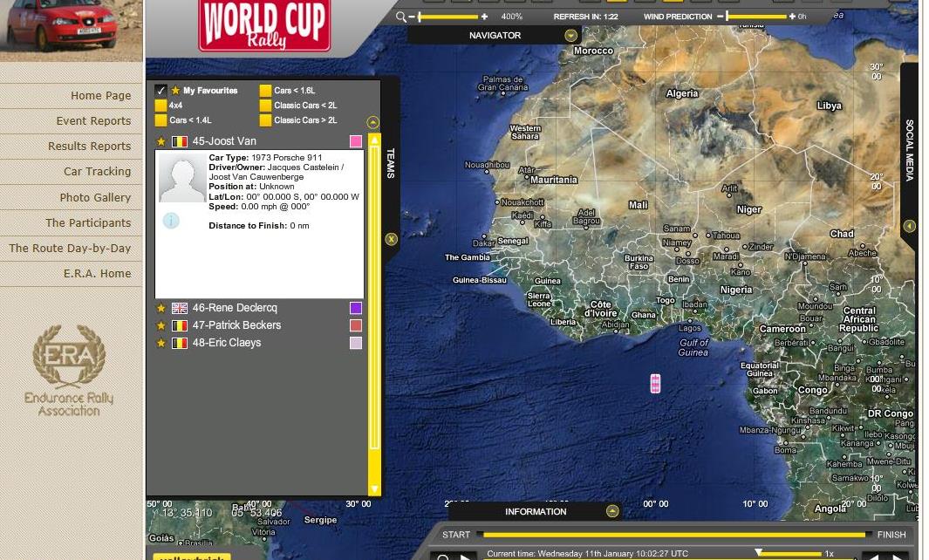929x560 pixels.
Task: Click the Belgian flag next to 47-Patrick Beckers
Action: pyautogui.click(x=180, y=325)
